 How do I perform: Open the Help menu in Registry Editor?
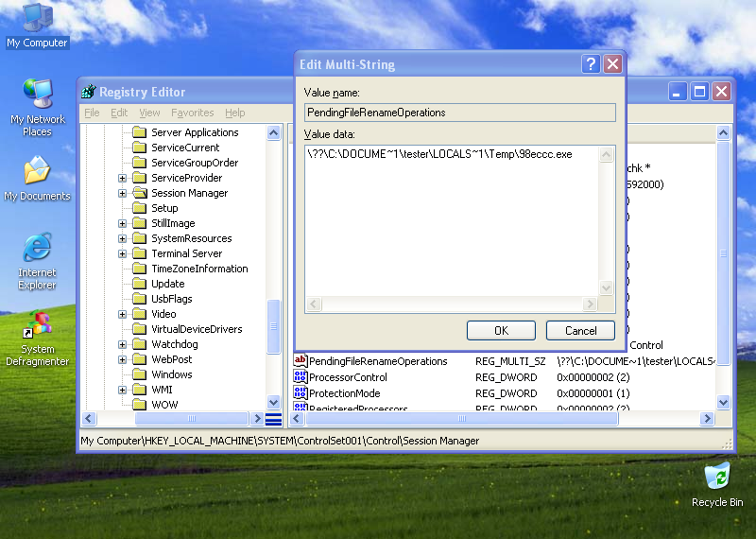click(234, 113)
